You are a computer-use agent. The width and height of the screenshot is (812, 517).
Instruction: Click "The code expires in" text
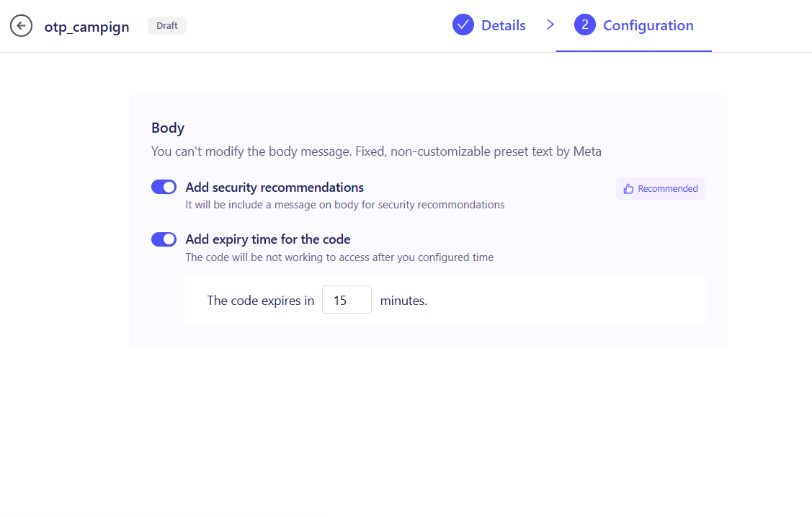pos(261,301)
